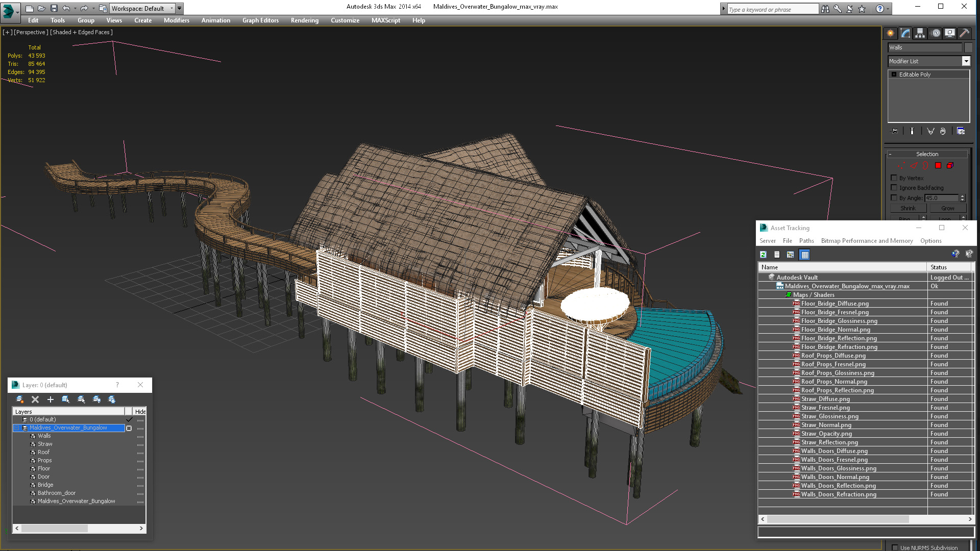Open quick access toolbar customize arrow

[x=180, y=8]
